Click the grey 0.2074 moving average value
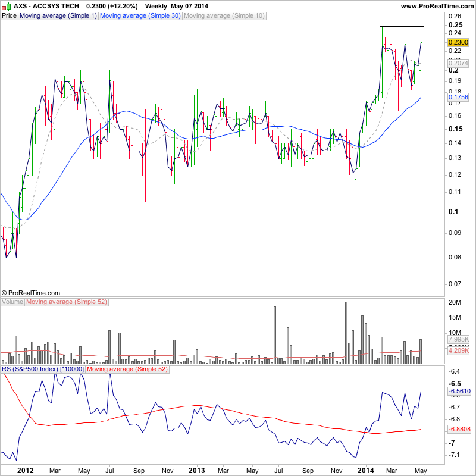The height and width of the screenshot is (476, 476). click(x=458, y=63)
